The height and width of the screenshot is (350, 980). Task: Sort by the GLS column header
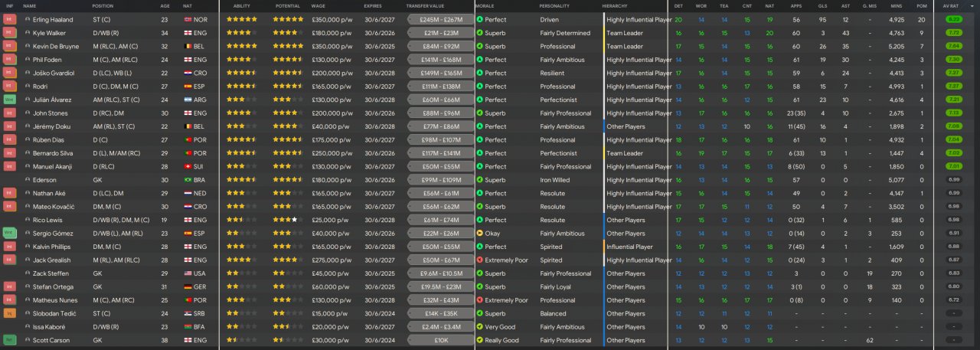tap(822, 6)
